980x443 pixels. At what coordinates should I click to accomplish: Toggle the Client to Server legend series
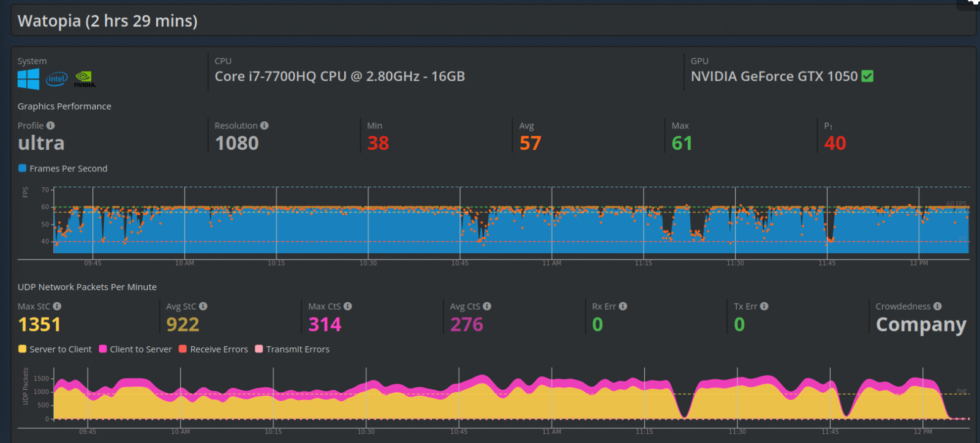click(x=135, y=349)
